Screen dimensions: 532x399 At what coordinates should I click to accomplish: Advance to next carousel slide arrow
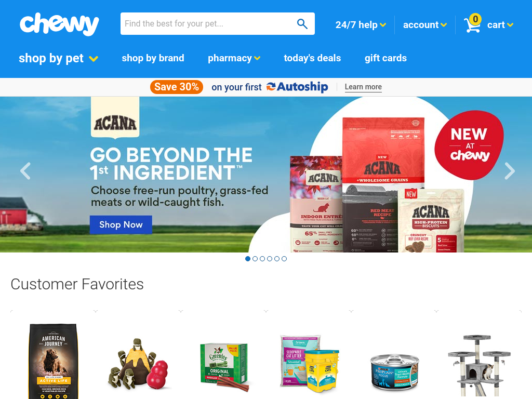[x=509, y=171]
